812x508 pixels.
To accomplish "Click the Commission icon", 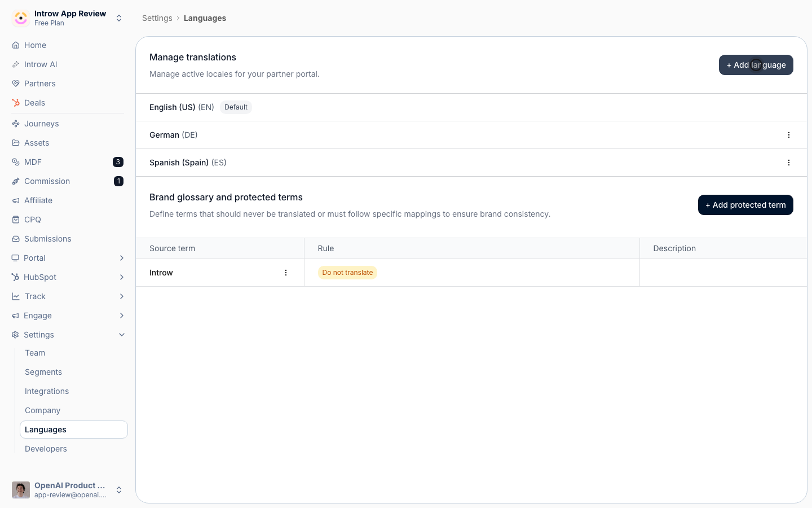I will 16,181.
